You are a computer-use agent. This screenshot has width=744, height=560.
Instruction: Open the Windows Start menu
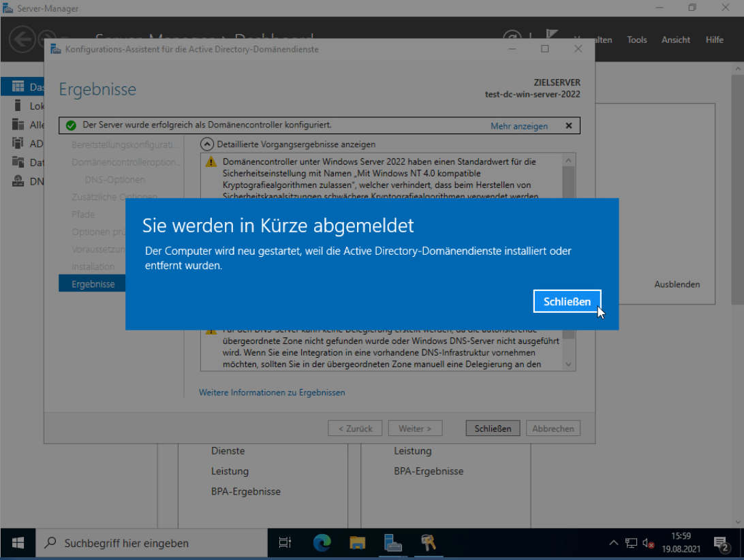click(x=18, y=543)
